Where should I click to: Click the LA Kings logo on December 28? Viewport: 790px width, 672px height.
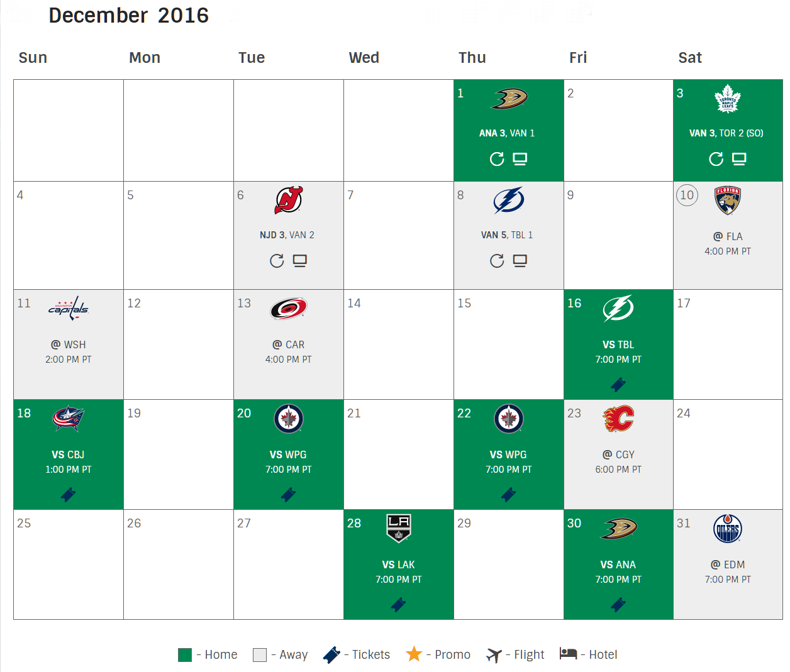pyautogui.click(x=398, y=529)
